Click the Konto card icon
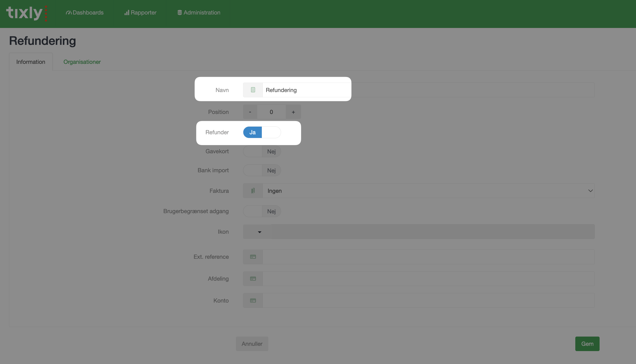Image resolution: width=636 pixels, height=364 pixels. [x=253, y=300]
